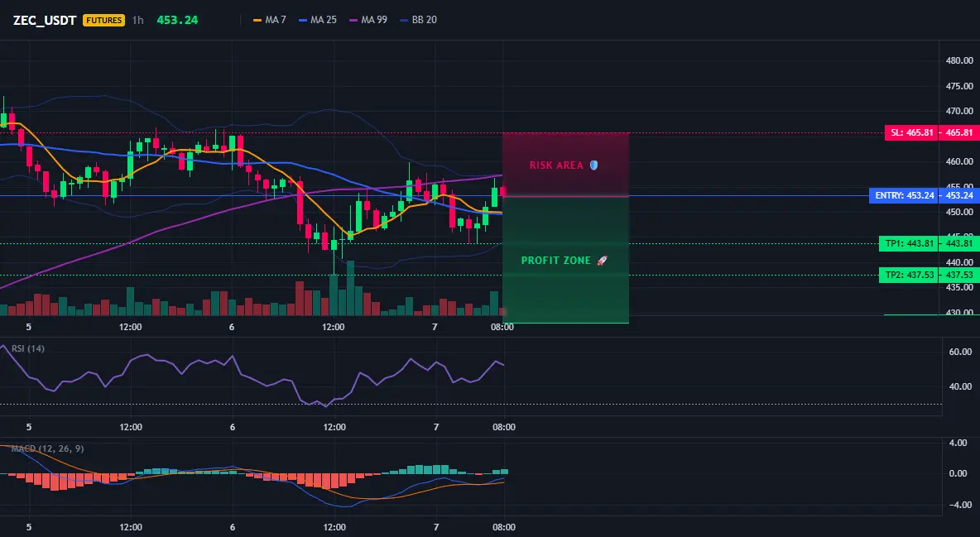
Task: Click the green 437.53 price-axis marker
Action: click(959, 275)
